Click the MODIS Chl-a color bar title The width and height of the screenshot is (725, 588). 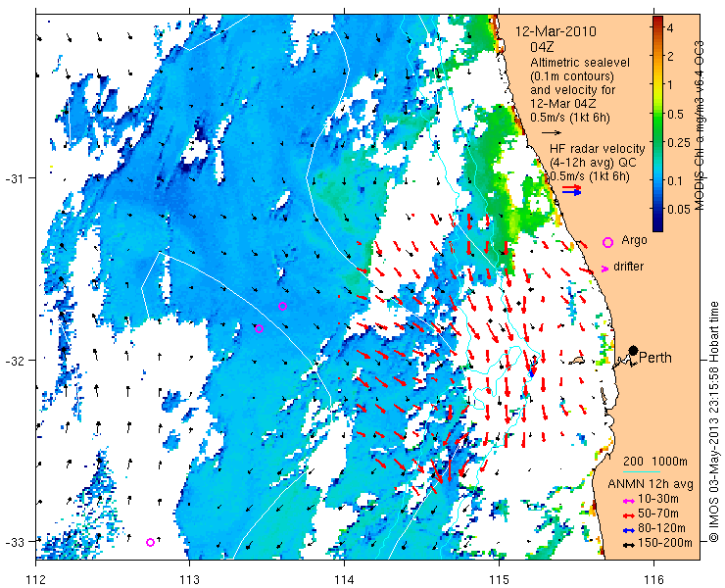coord(700,125)
